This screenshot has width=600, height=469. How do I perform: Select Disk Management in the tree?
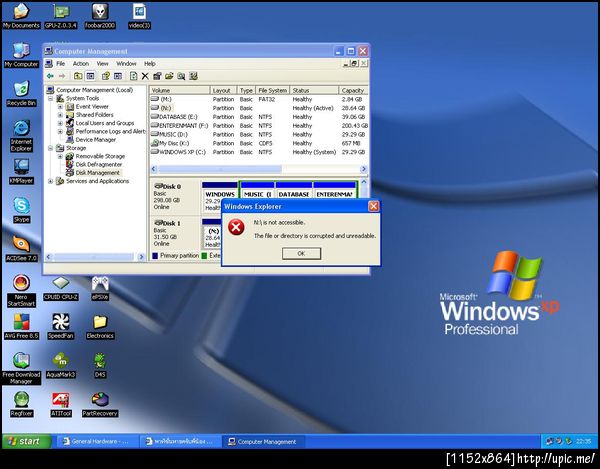point(93,173)
